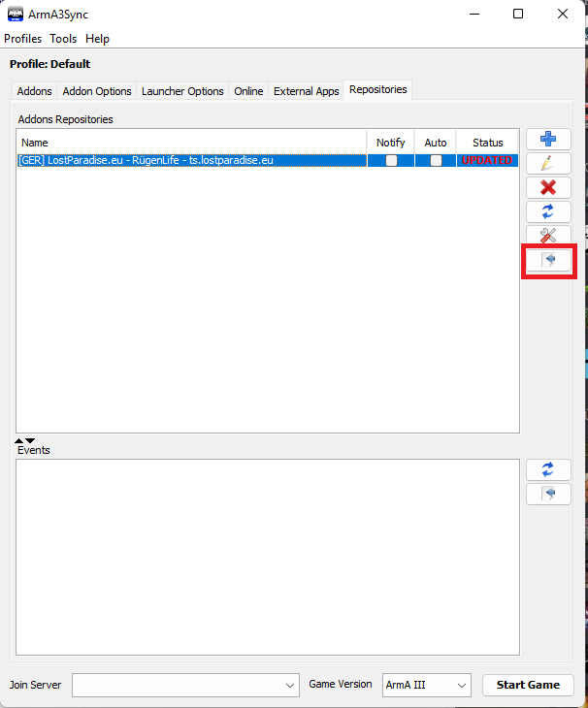Click the up triangle above the Events panel
Viewport: 588px width, 708px height.
(x=19, y=440)
